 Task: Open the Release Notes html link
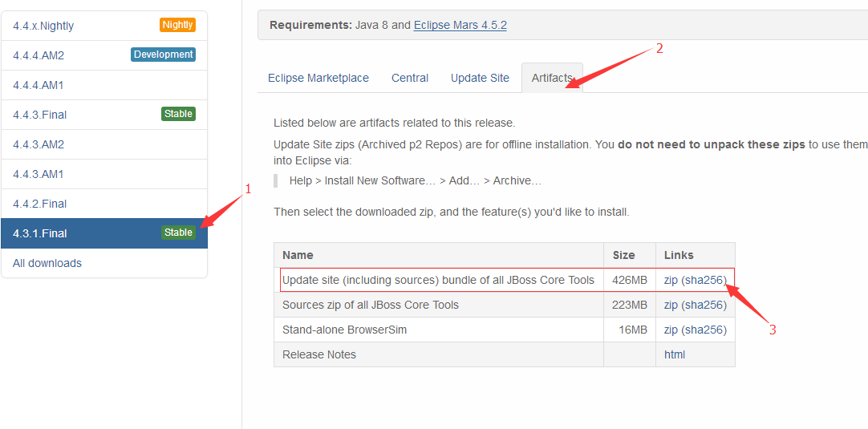674,354
